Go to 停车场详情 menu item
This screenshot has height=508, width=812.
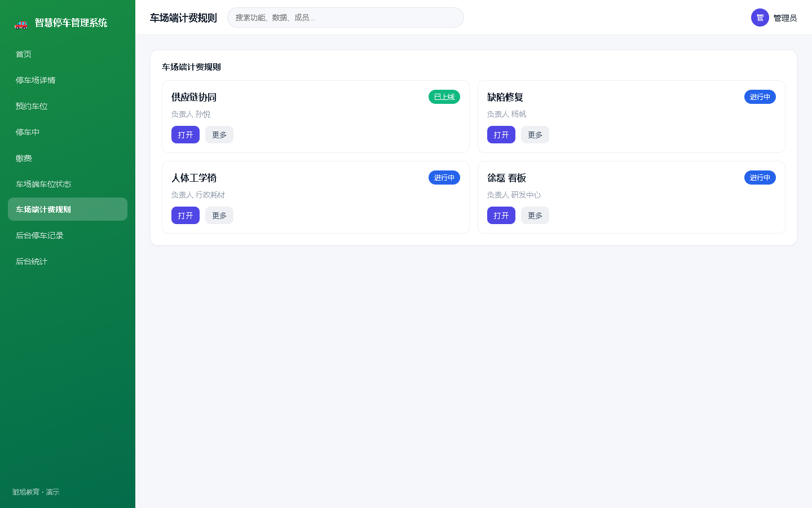pyautogui.click(x=68, y=80)
